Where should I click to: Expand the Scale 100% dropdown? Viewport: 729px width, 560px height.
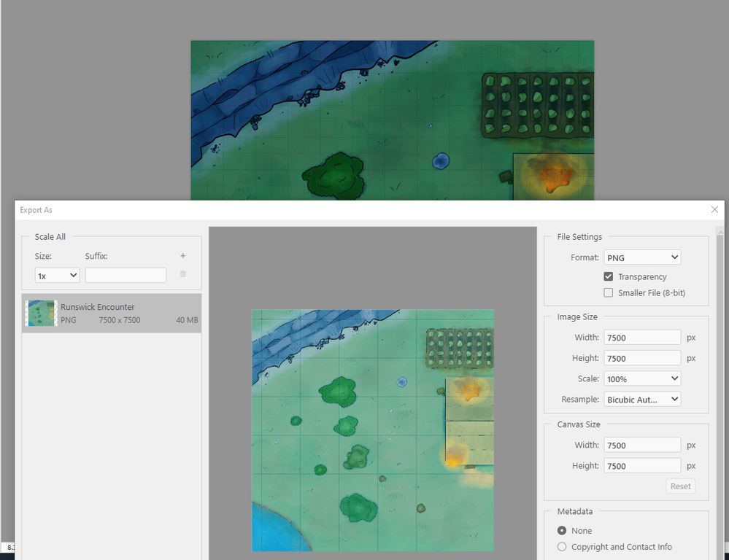pyautogui.click(x=642, y=378)
